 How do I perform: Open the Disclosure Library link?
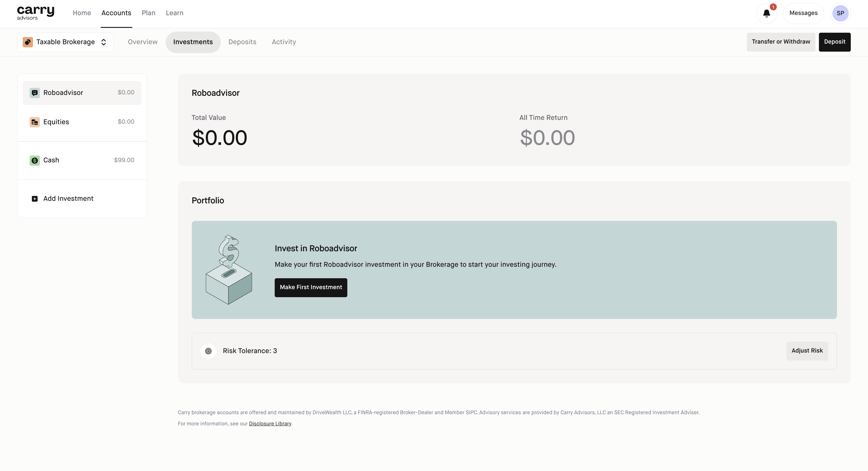pyautogui.click(x=270, y=424)
